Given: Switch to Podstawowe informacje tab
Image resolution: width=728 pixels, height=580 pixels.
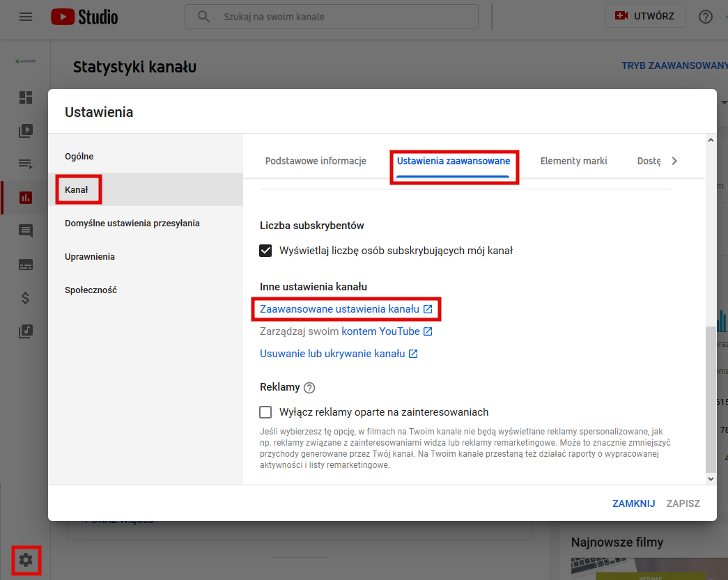Looking at the screenshot, I should point(316,161).
